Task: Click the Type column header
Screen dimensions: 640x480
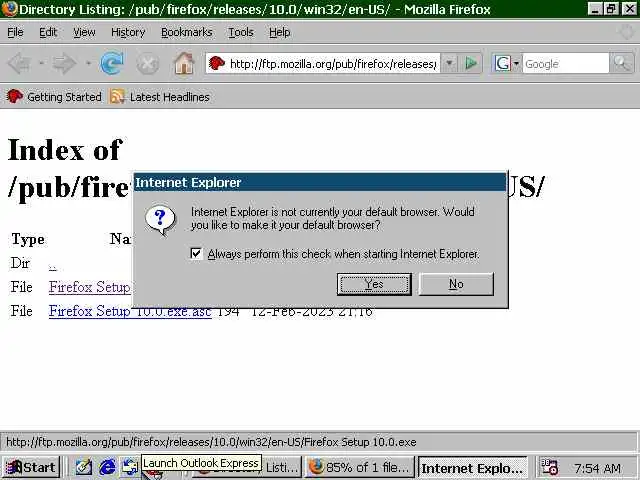Action: click(x=28, y=239)
